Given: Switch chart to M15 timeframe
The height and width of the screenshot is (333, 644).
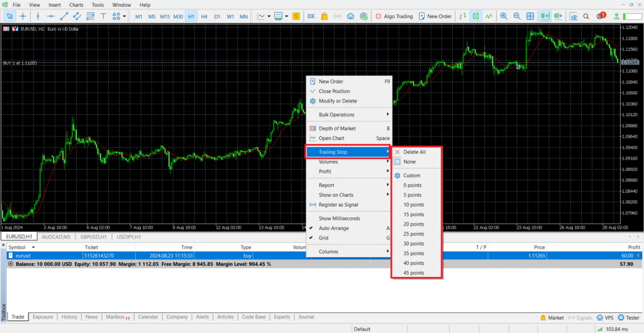Looking at the screenshot, I should [165, 16].
